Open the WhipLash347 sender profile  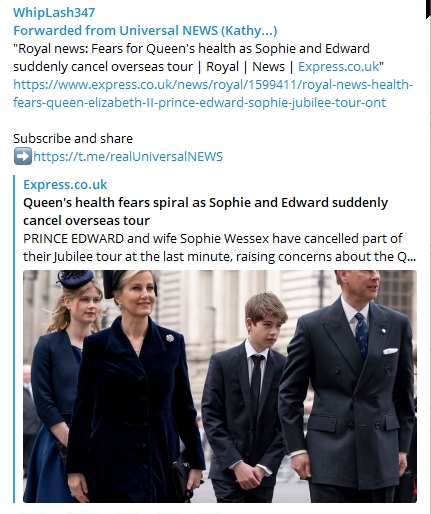pos(54,13)
